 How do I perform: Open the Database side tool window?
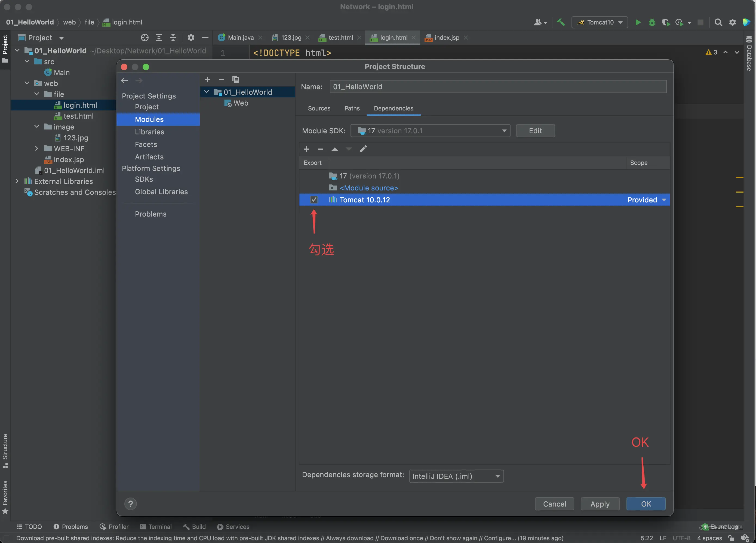(749, 53)
